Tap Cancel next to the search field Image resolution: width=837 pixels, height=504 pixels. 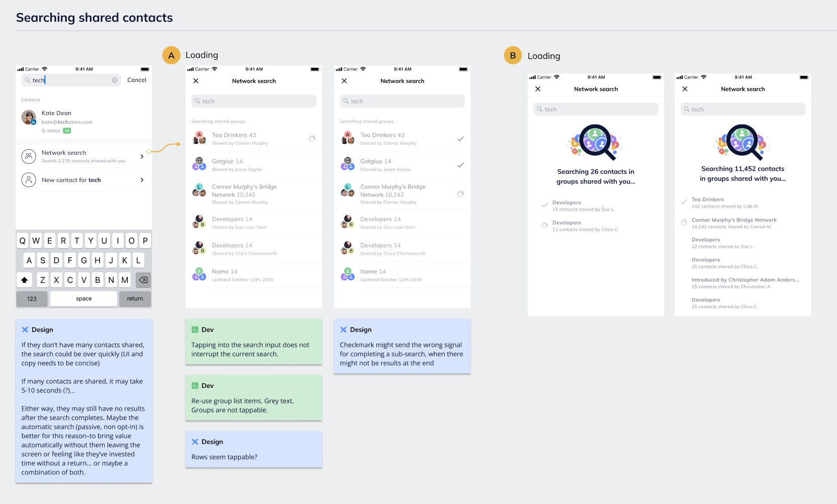137,80
